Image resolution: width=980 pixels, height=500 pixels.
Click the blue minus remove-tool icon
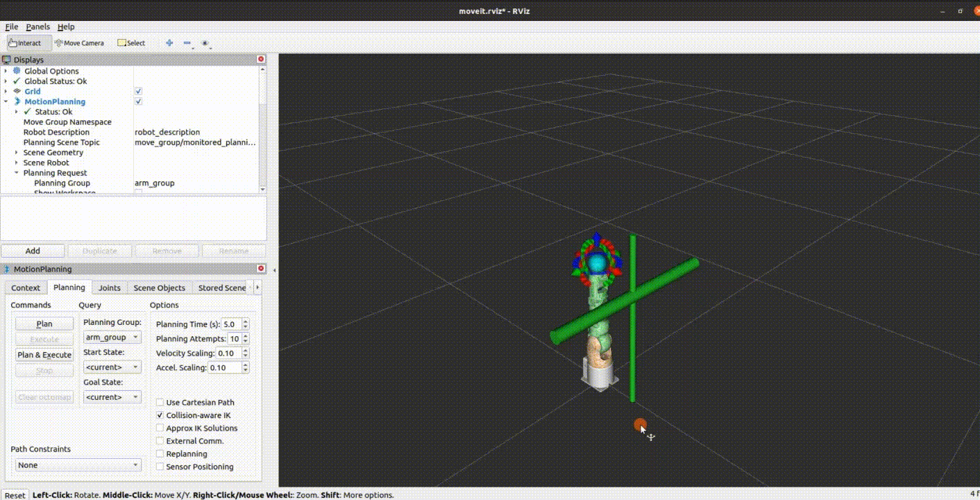point(187,43)
